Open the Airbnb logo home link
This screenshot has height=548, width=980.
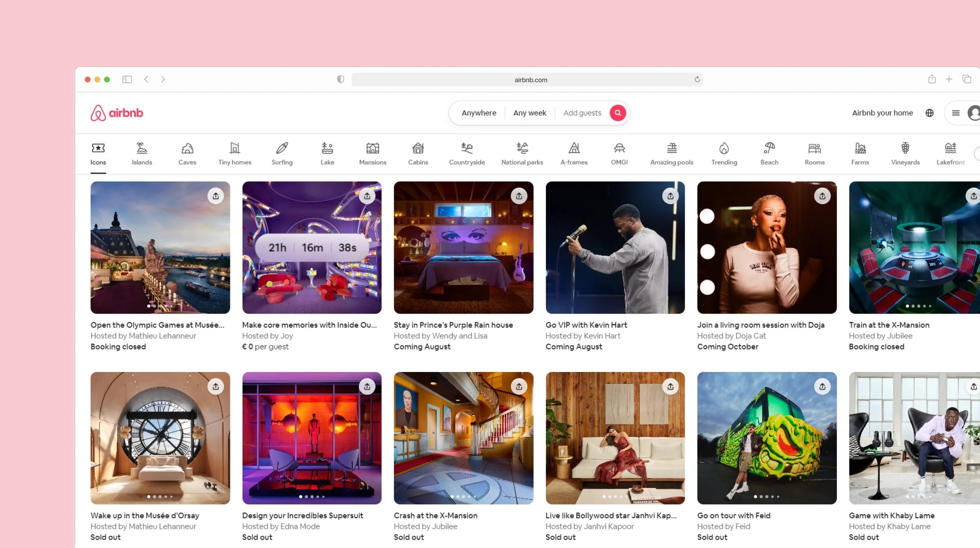click(x=117, y=113)
